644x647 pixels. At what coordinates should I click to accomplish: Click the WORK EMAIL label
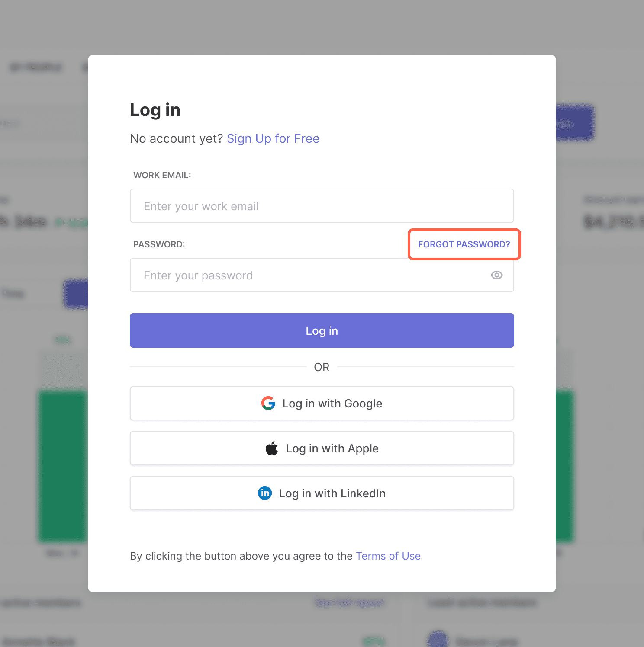162,175
